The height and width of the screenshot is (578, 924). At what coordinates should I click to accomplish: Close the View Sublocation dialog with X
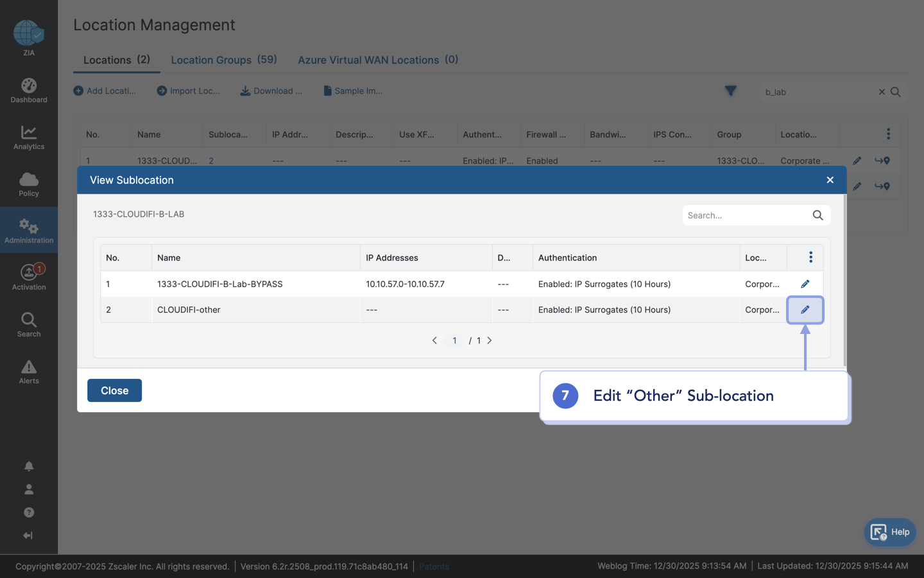(830, 180)
